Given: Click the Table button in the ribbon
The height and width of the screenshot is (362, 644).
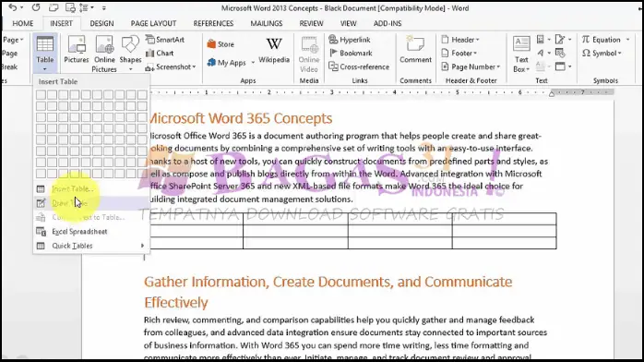Looking at the screenshot, I should click(x=45, y=54).
